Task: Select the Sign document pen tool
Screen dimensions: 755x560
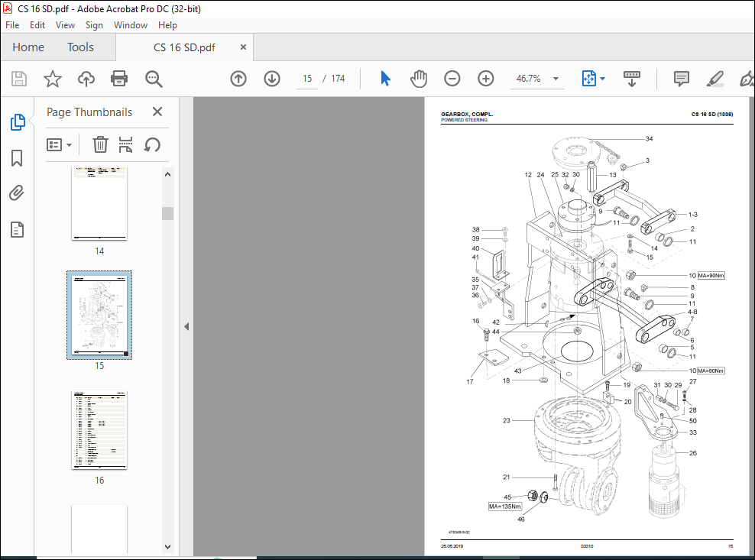Action: 747,79
